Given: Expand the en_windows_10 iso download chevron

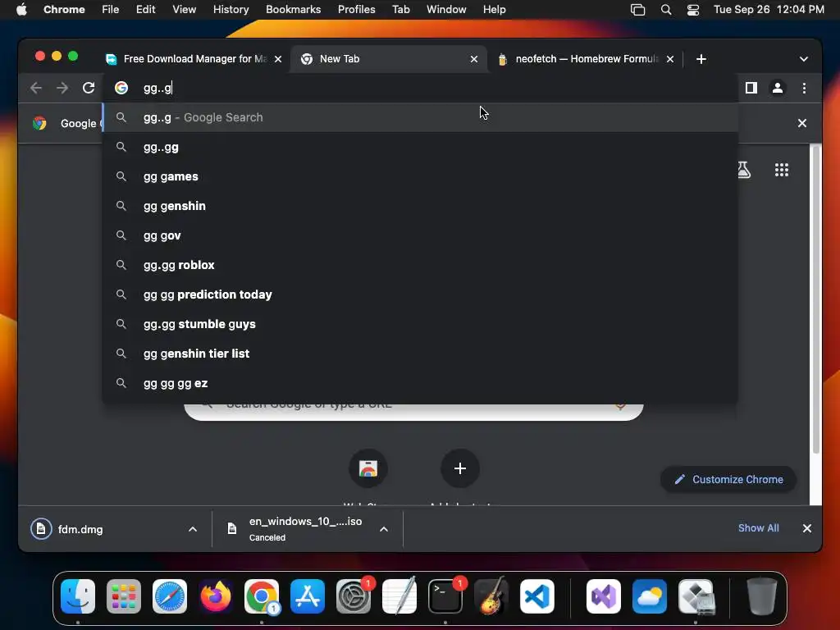Looking at the screenshot, I should point(384,529).
